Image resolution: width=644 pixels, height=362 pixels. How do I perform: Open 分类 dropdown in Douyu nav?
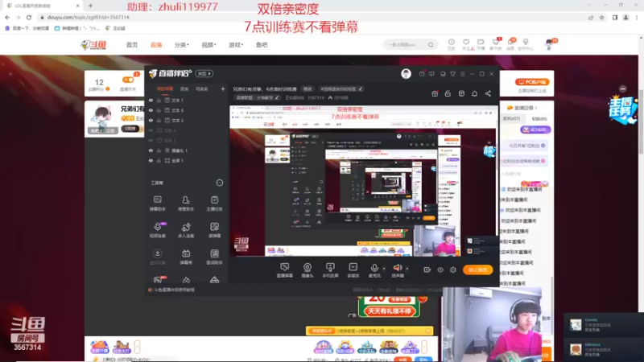[182, 45]
